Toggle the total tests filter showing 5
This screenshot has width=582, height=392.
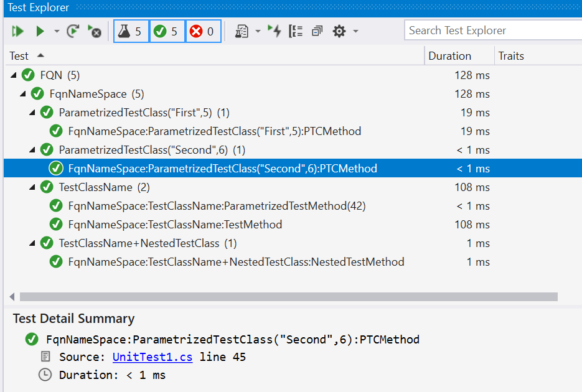tap(131, 31)
